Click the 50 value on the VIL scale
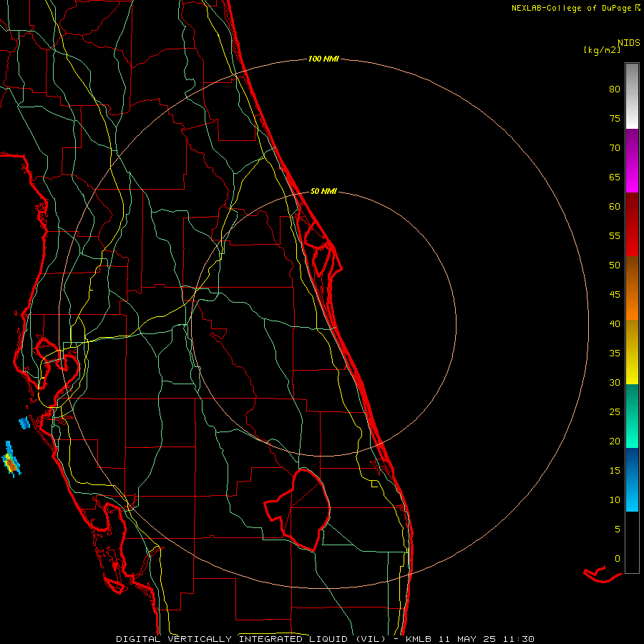This screenshot has width=644, height=644. click(615, 265)
